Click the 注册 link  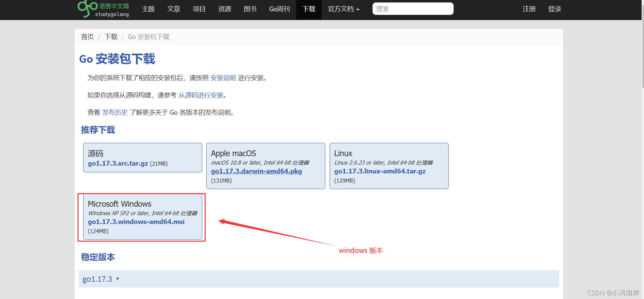(529, 9)
